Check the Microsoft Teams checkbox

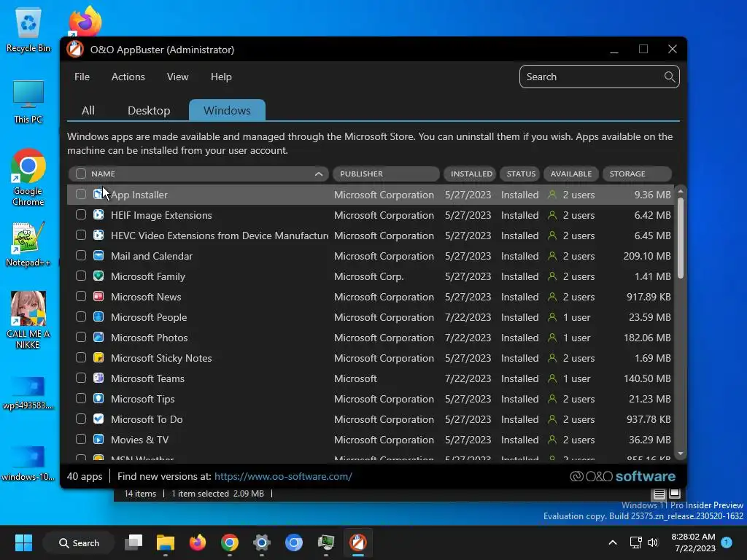click(81, 378)
